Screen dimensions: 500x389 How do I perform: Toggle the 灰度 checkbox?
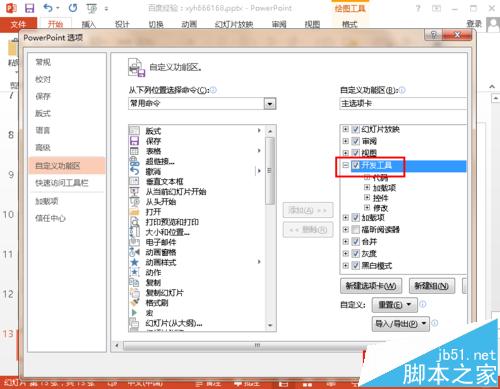356,254
